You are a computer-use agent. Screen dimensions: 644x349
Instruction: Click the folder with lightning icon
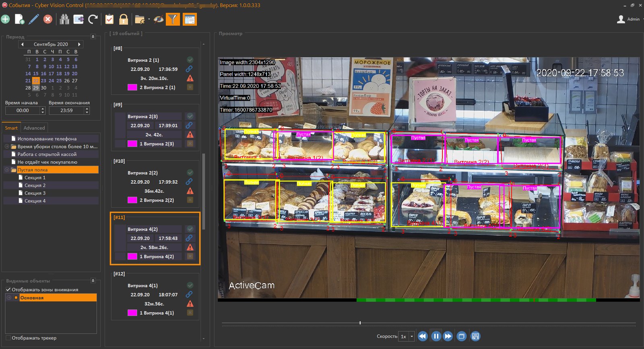140,19
